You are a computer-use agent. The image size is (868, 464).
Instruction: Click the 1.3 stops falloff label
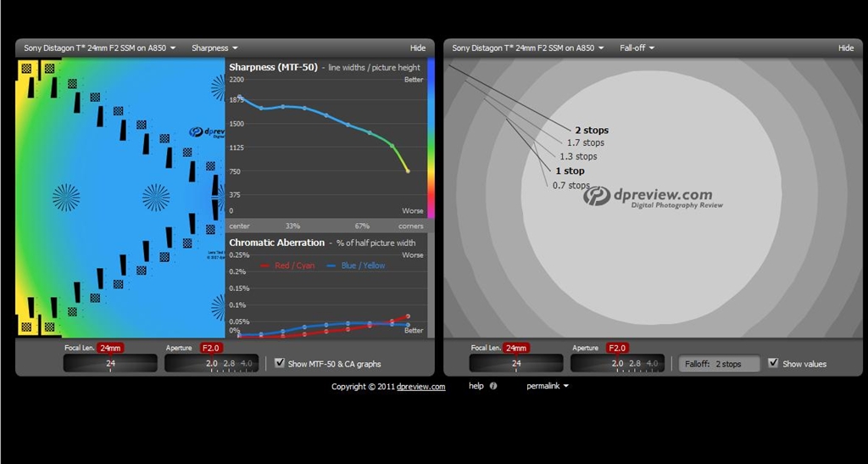click(578, 157)
